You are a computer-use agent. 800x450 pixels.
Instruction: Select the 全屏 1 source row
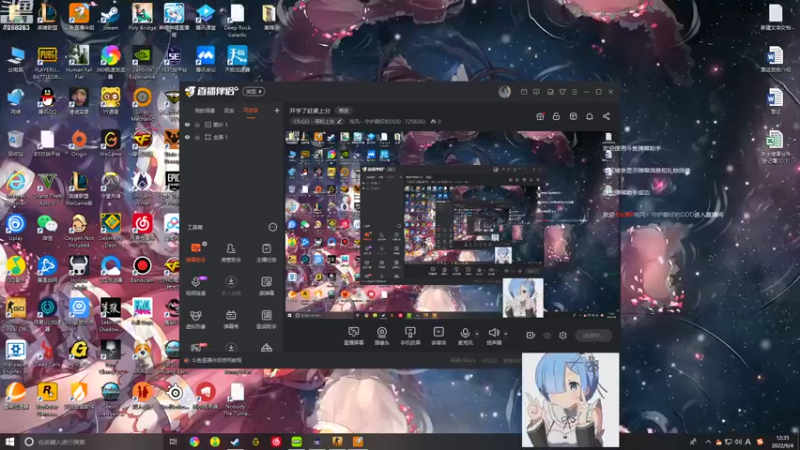[232, 137]
